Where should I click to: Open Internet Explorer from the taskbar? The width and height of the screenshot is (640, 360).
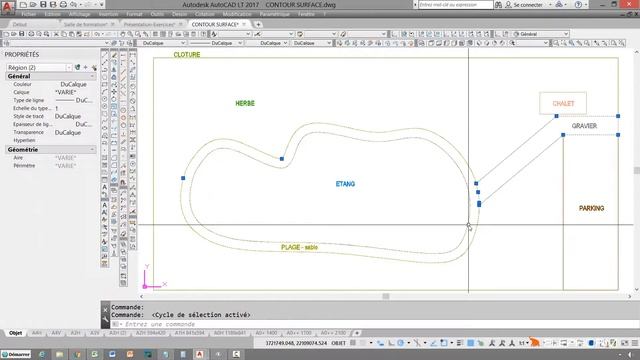[x=42, y=354]
